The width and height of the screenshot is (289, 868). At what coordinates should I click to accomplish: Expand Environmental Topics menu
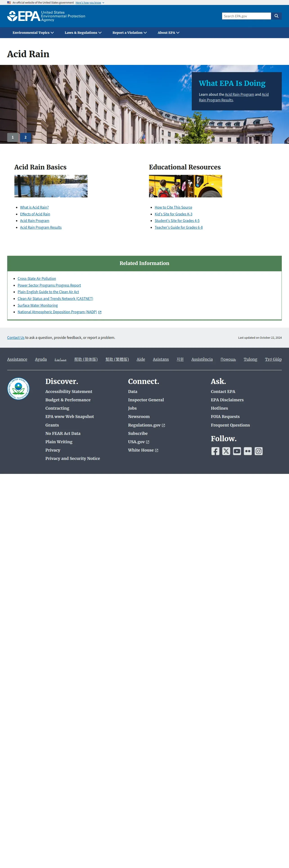pyautogui.click(x=33, y=33)
